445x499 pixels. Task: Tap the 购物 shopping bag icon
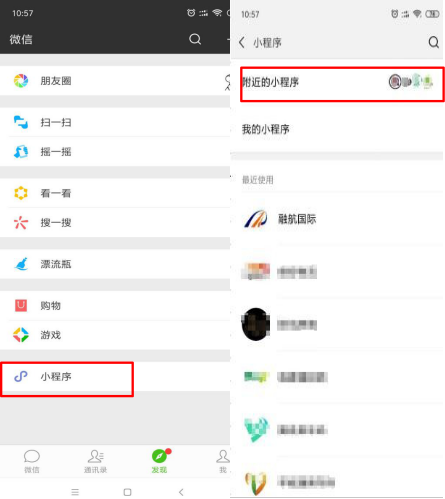(x=21, y=305)
